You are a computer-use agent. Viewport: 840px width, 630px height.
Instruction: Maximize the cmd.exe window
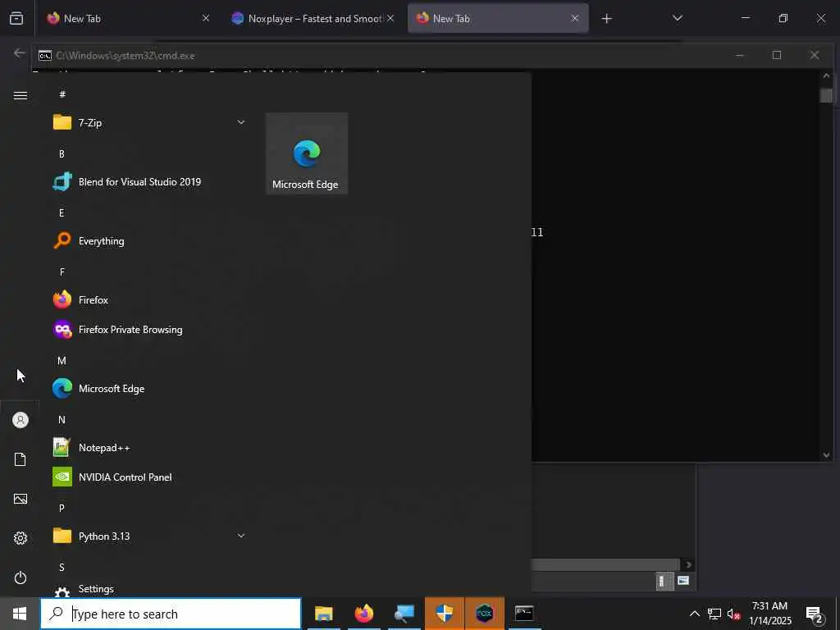tap(777, 55)
